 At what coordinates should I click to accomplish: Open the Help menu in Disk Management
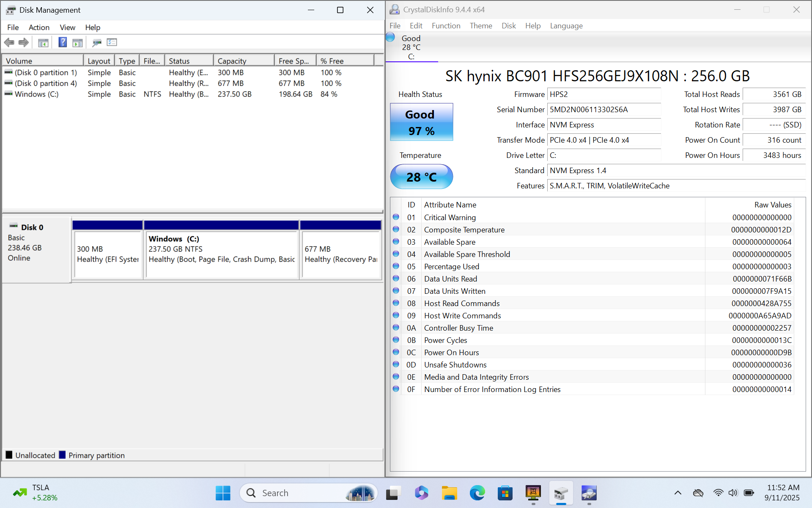(x=93, y=27)
